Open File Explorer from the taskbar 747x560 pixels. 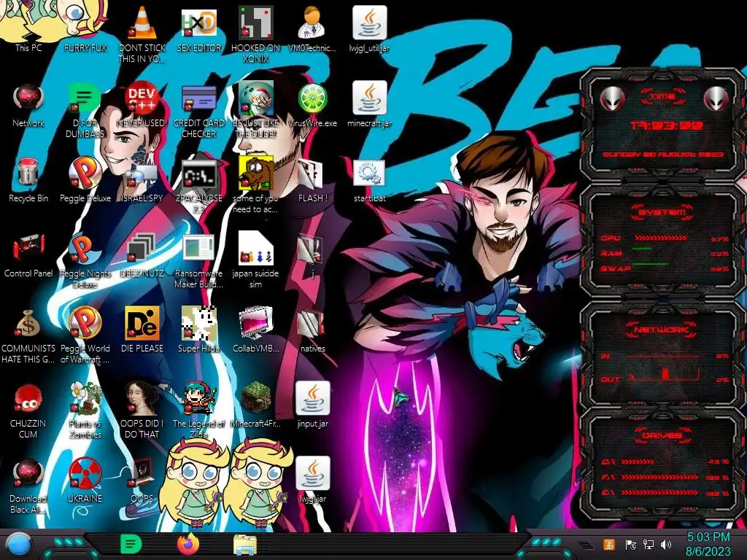point(245,545)
